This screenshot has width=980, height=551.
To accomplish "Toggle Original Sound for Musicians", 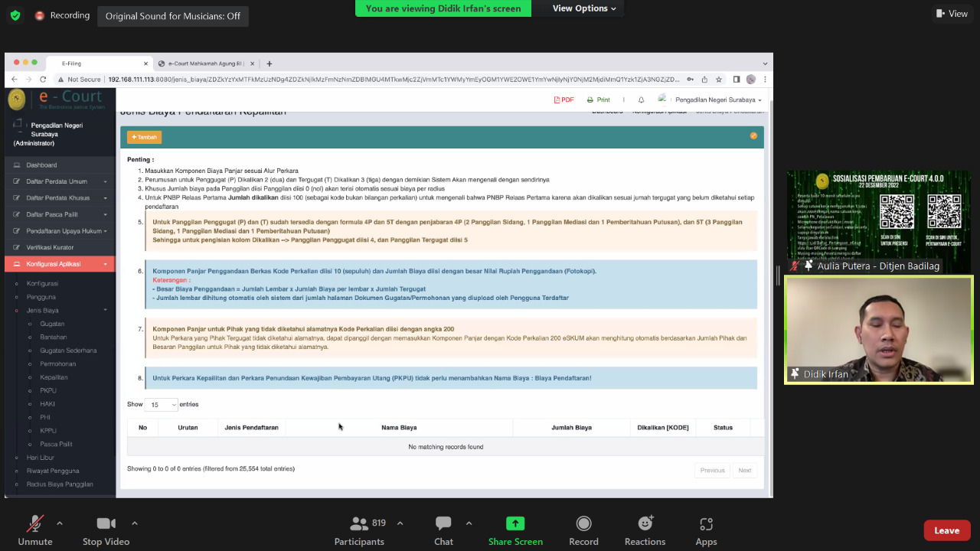I will click(x=173, y=16).
